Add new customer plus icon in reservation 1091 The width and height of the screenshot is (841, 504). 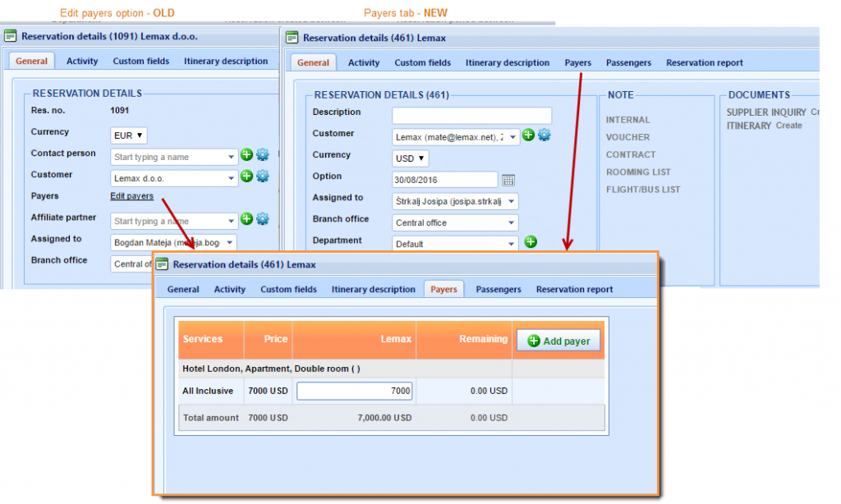(246, 176)
